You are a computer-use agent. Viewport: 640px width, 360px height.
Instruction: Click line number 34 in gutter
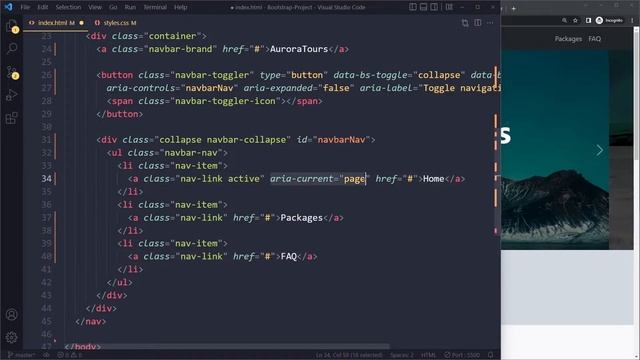tap(47, 179)
